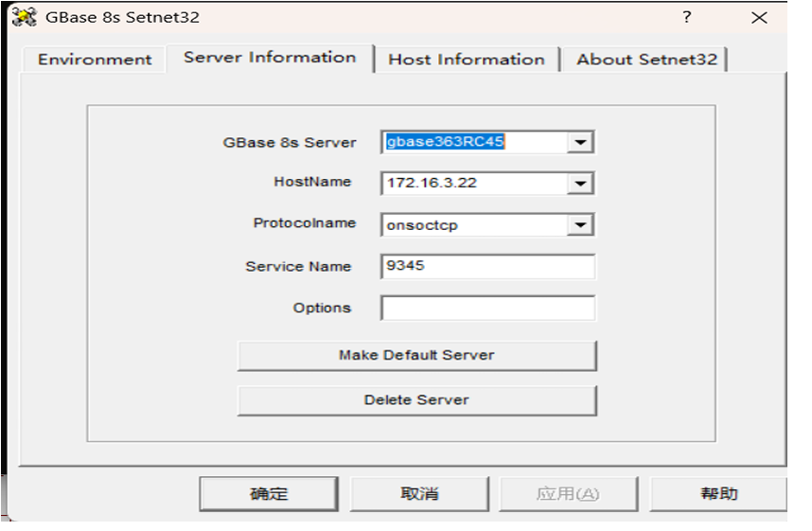Click the 'GBase 8s Setnet32' title text
812x531 pixels.
point(122,17)
